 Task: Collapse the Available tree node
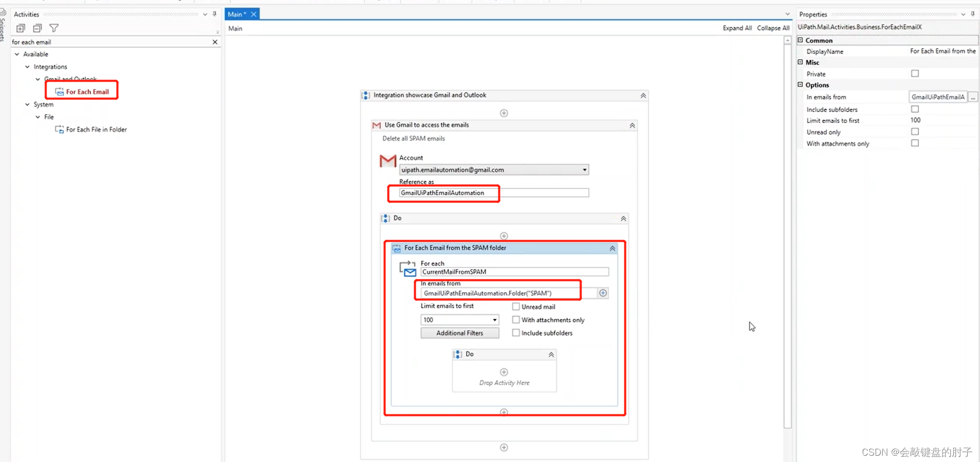(x=17, y=54)
